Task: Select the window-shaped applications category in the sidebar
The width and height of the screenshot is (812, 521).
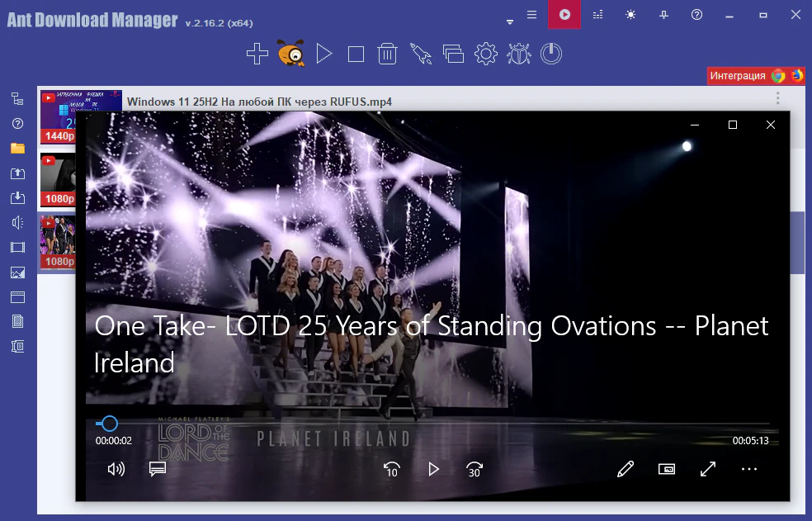Action: pos(17,297)
